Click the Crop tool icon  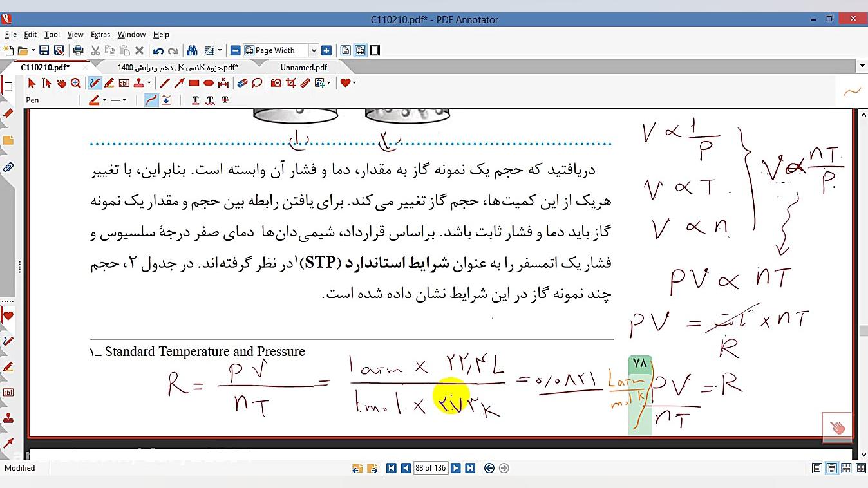click(290, 83)
